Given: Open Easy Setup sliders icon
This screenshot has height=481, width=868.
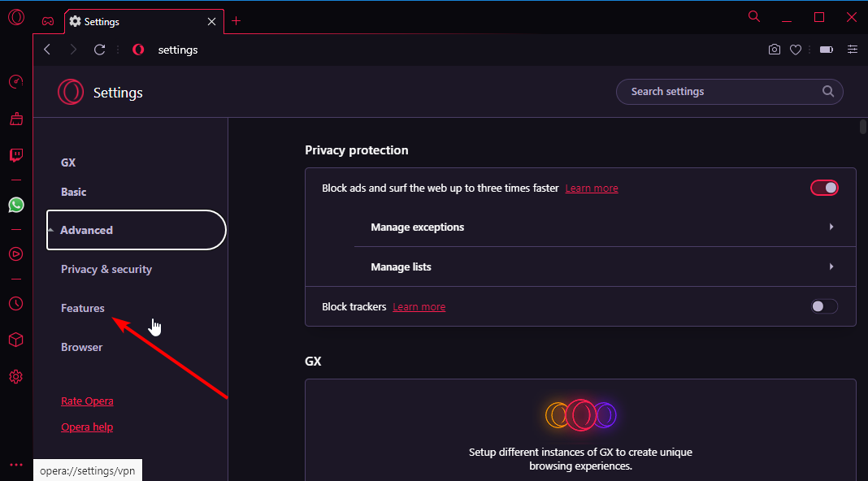Looking at the screenshot, I should [853, 50].
